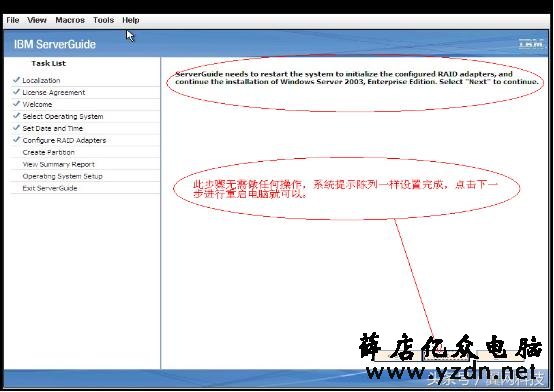
Task: Click the IBM logo in the header
Action: pyautogui.click(x=531, y=44)
